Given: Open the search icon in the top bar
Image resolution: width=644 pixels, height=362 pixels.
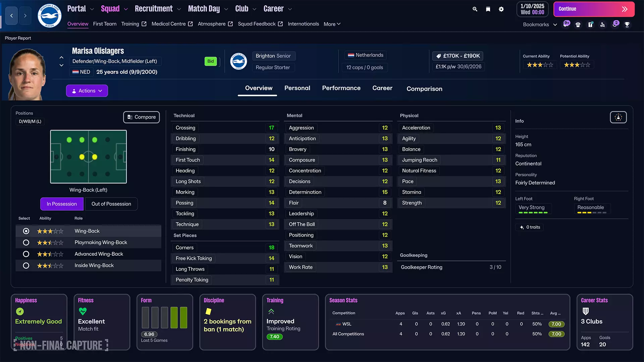Looking at the screenshot, I should [x=475, y=9].
